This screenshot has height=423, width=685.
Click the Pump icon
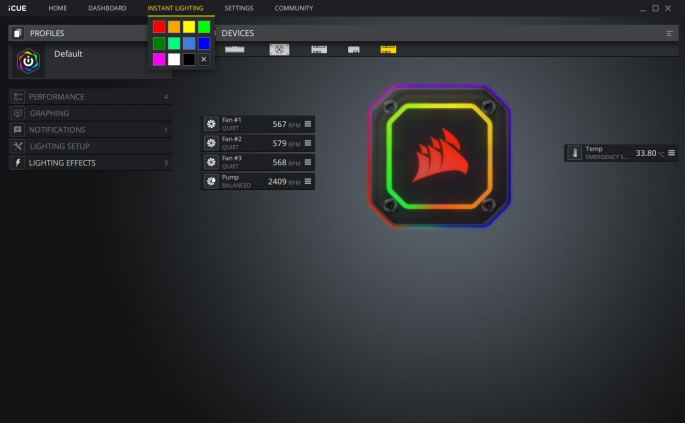pyautogui.click(x=211, y=181)
